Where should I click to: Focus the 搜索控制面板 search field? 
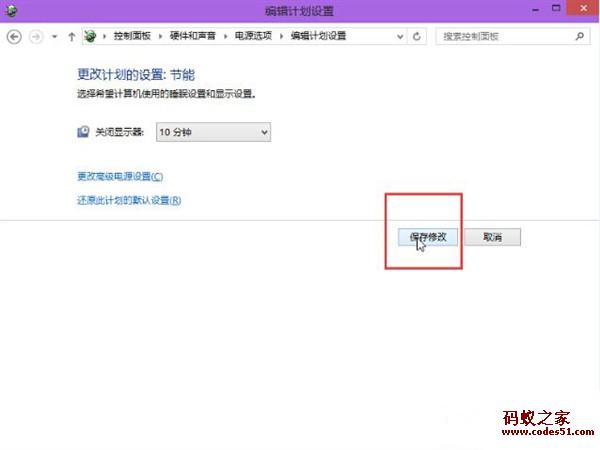tap(500, 36)
